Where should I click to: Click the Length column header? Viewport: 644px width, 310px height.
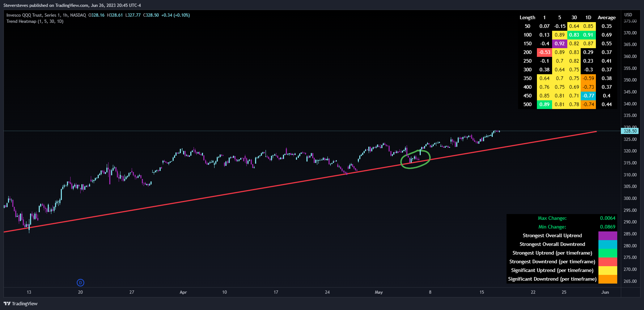528,17
